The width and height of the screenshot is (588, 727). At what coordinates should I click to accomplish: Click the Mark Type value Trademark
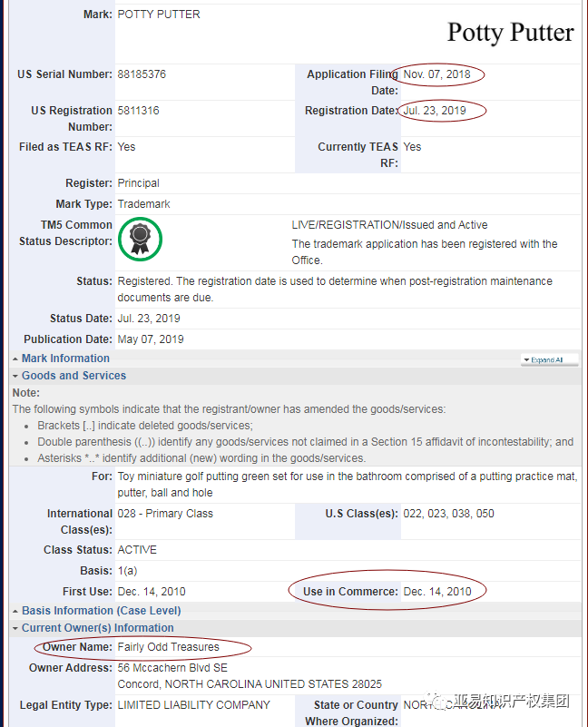coord(143,204)
